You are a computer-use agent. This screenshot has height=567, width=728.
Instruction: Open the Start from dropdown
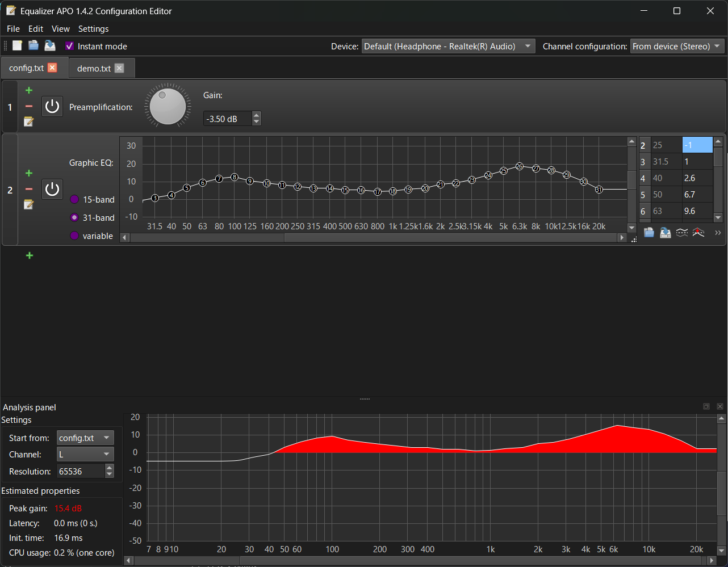[86, 438]
